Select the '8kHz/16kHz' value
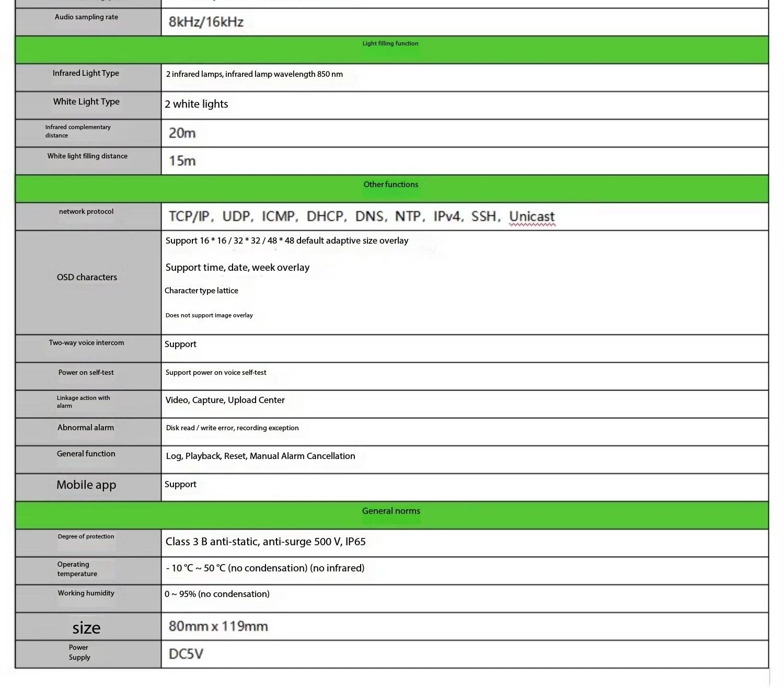This screenshot has height=688, width=784. (x=206, y=22)
